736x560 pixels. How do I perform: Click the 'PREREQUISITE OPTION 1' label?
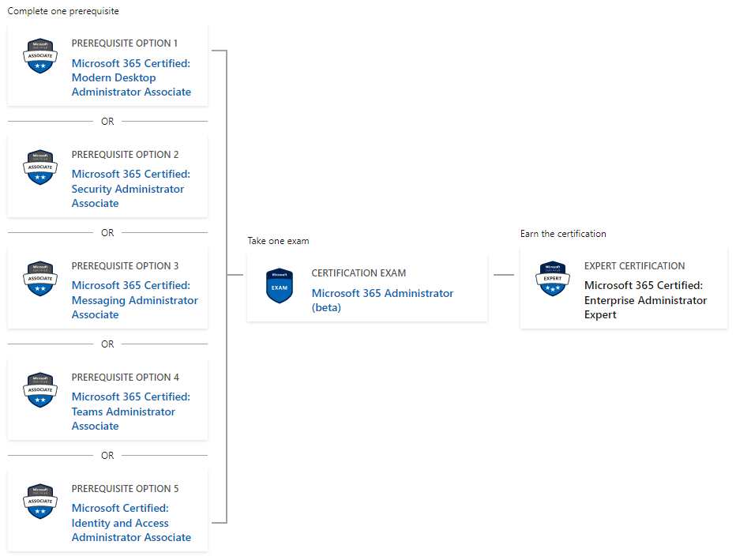[x=125, y=43]
